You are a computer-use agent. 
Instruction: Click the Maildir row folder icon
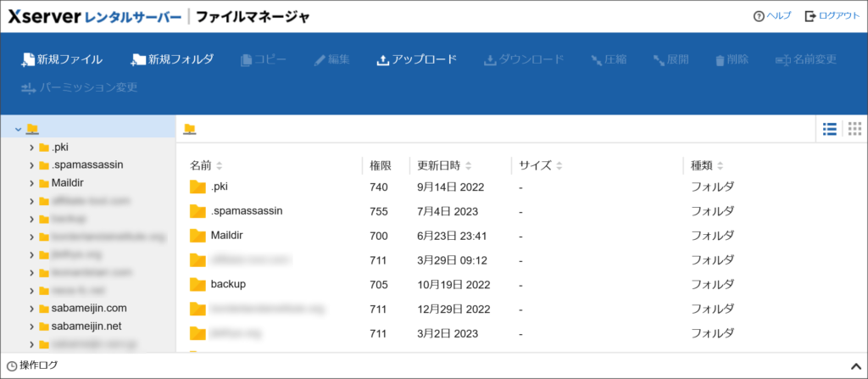pyautogui.click(x=198, y=236)
